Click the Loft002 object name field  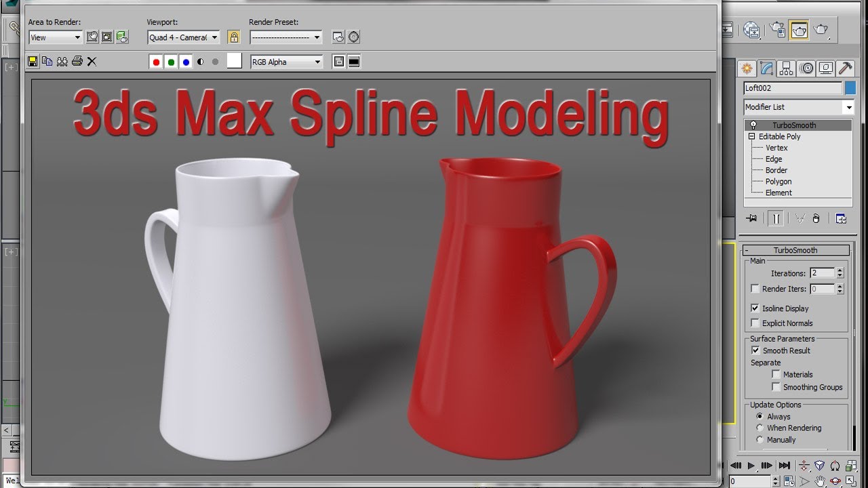(x=793, y=88)
